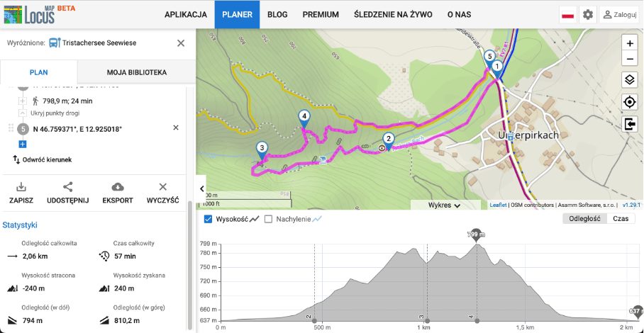Collapse the left sidebar panel arrow
This screenshot has width=644, height=333.
201,189
